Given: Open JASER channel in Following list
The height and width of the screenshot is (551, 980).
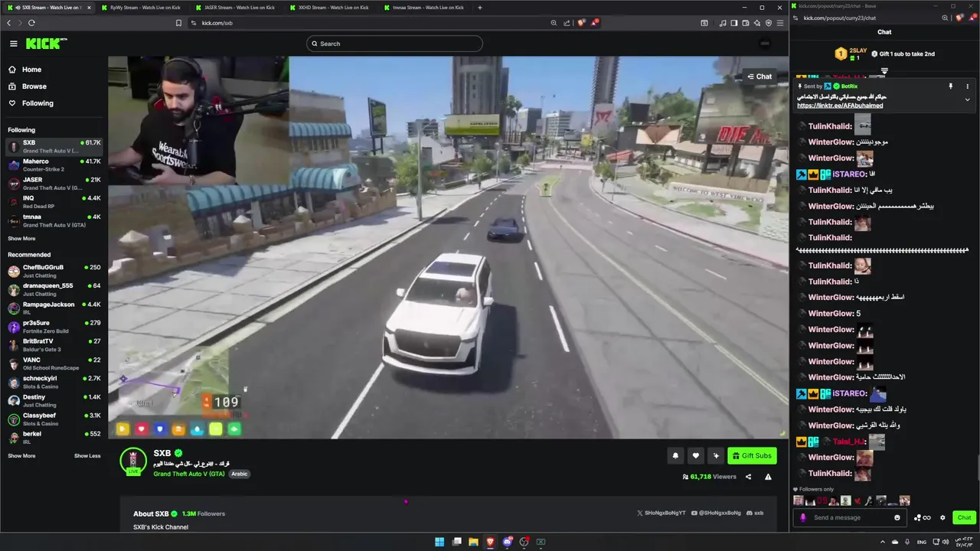Looking at the screenshot, I should 54,183.
